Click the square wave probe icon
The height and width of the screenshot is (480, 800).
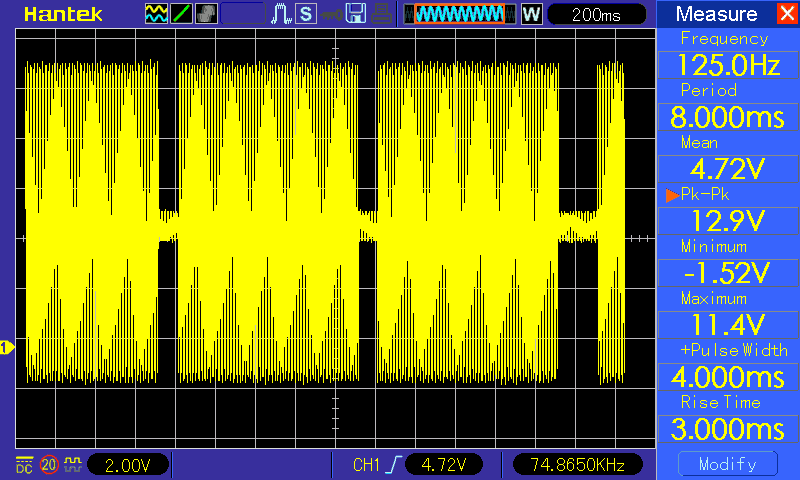[x=73, y=464]
